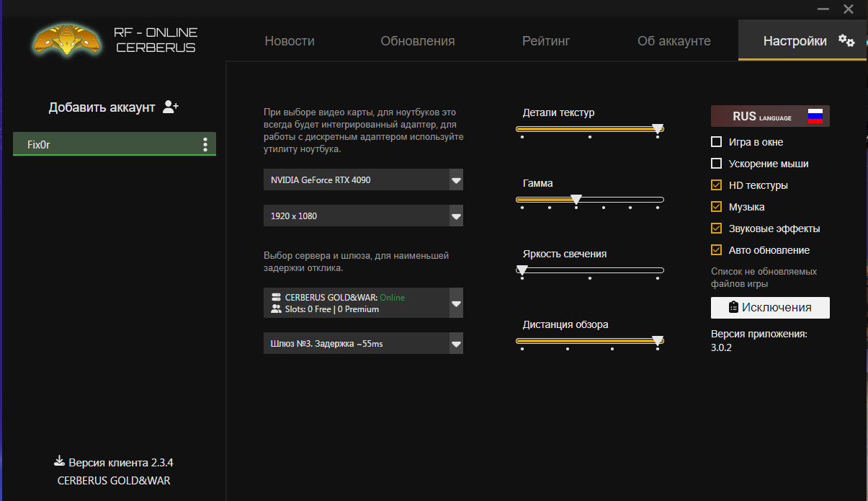The width and height of the screenshot is (868, 501).
Task: Click the "Гамма" slider handle
Action: tap(576, 199)
